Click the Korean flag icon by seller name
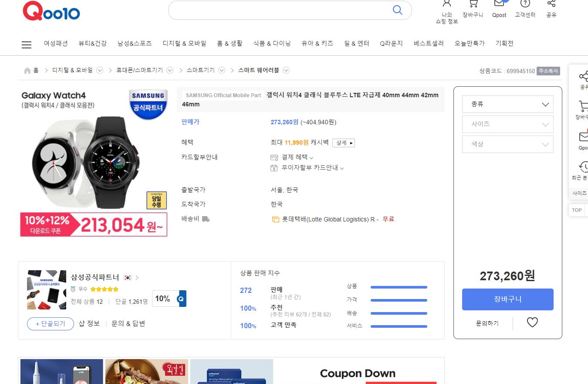 point(128,278)
